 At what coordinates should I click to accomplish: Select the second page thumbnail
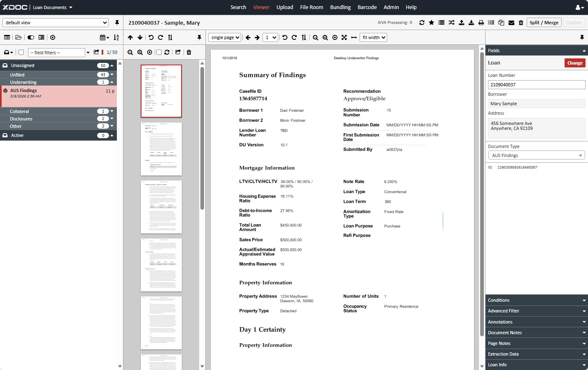[161, 149]
